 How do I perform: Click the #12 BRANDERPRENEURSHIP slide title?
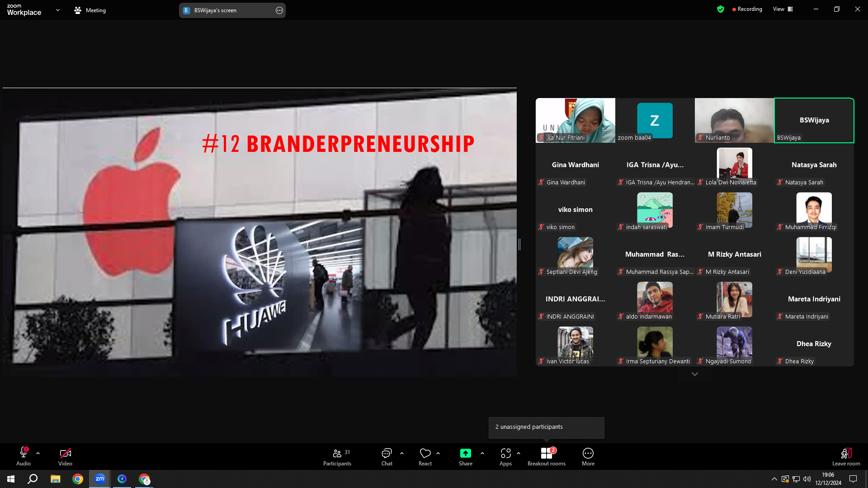coord(338,144)
